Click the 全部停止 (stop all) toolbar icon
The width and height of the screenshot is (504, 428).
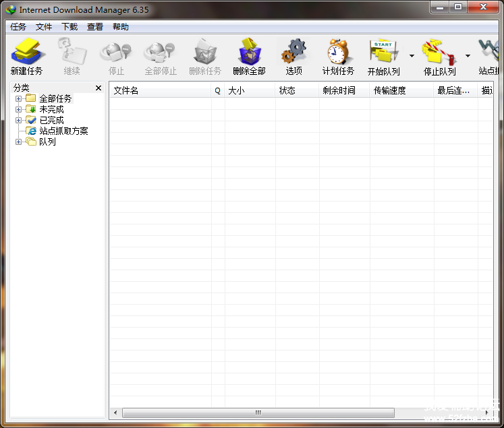[160, 52]
